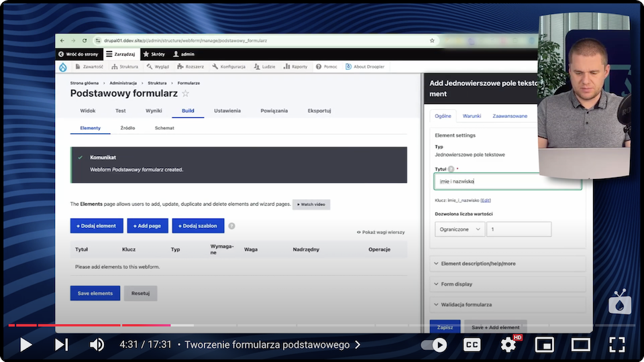Go to Strona główna breadcrumb
This screenshot has width=644, height=362.
coord(85,83)
